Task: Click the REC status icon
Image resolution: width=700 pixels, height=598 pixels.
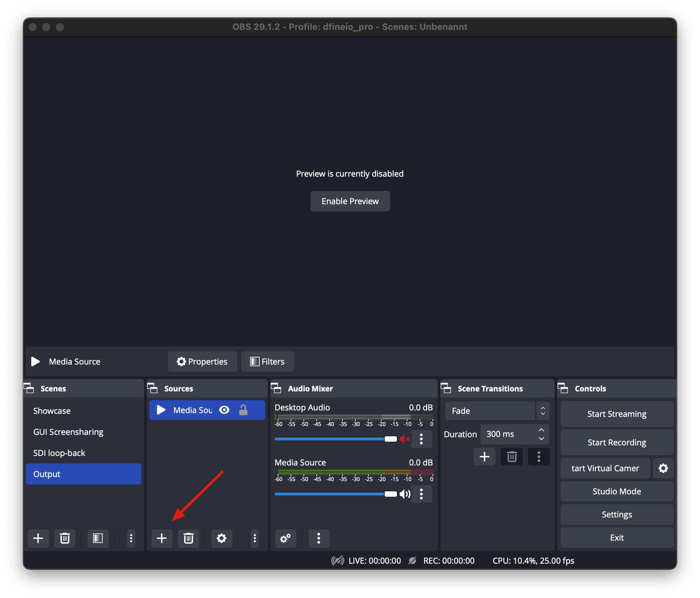Action: pos(413,561)
